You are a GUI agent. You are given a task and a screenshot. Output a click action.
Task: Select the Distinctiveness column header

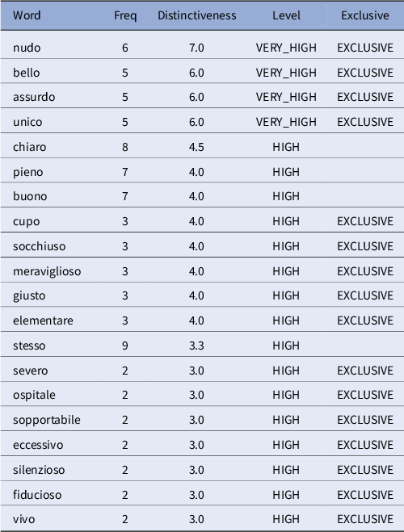click(197, 15)
